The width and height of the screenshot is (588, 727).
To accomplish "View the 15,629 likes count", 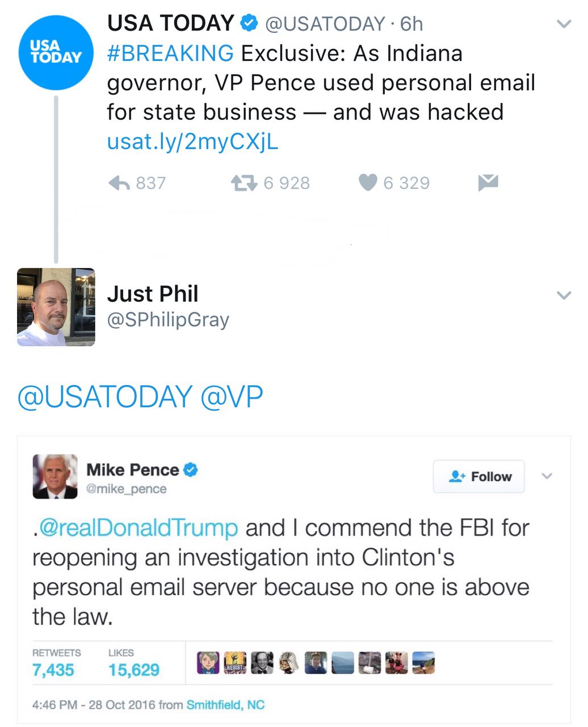I will (133, 670).
